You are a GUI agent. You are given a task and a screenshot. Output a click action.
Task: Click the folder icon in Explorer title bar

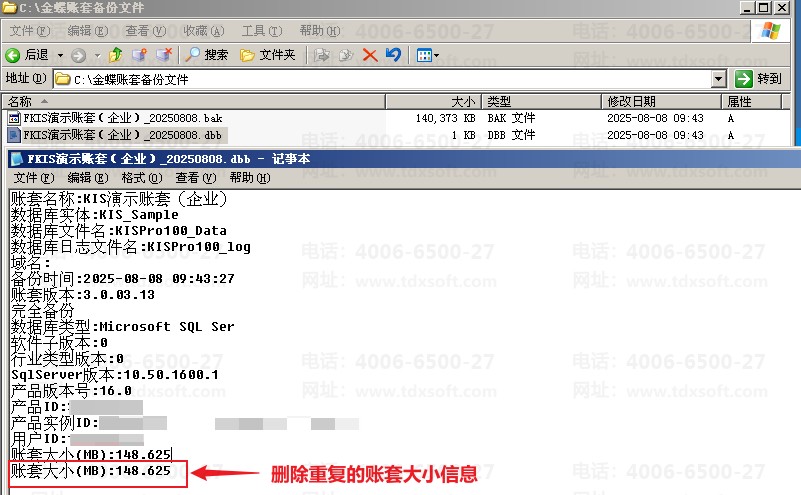tap(9, 7)
